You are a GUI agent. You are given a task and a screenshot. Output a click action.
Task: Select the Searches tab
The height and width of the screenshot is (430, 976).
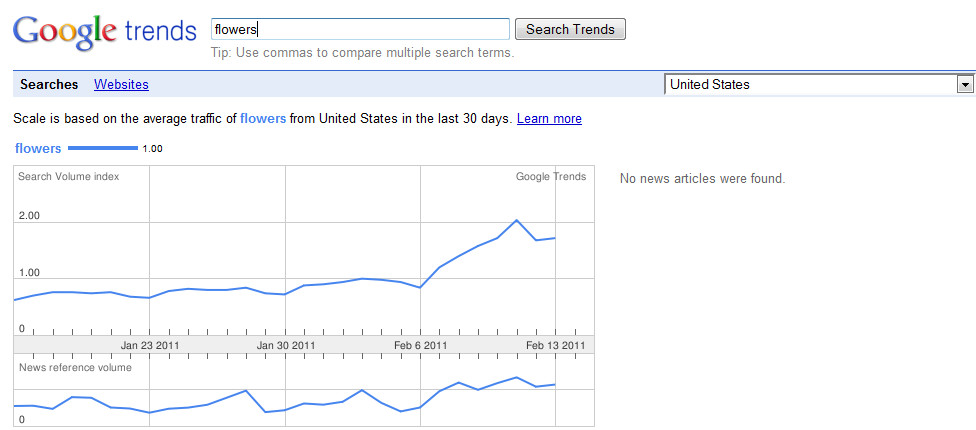pyautogui.click(x=49, y=85)
